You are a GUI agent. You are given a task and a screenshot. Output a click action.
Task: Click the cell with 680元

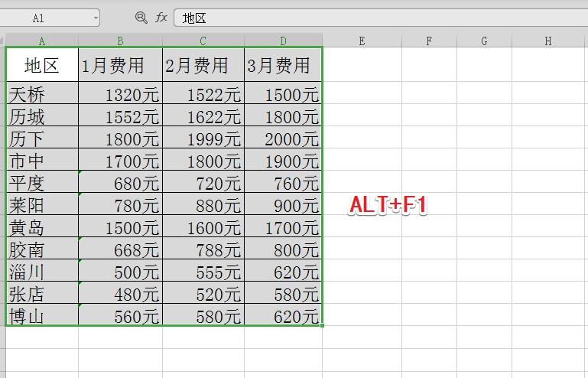pyautogui.click(x=120, y=181)
